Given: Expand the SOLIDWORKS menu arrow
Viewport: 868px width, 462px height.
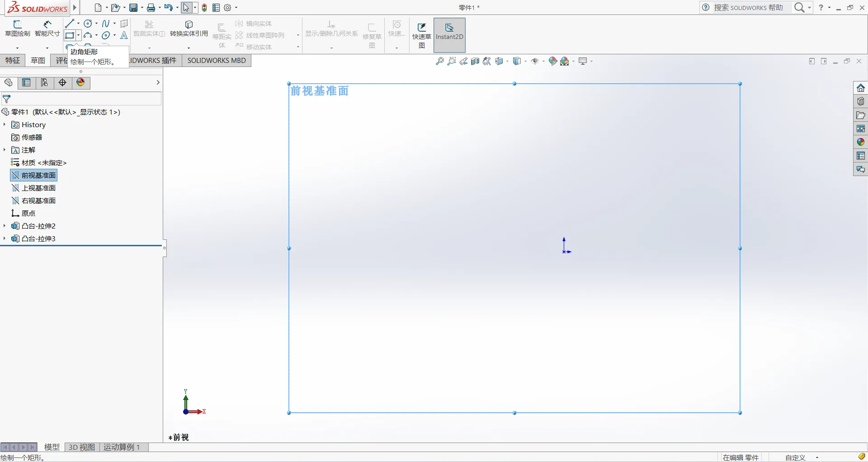Looking at the screenshot, I should point(75,7).
